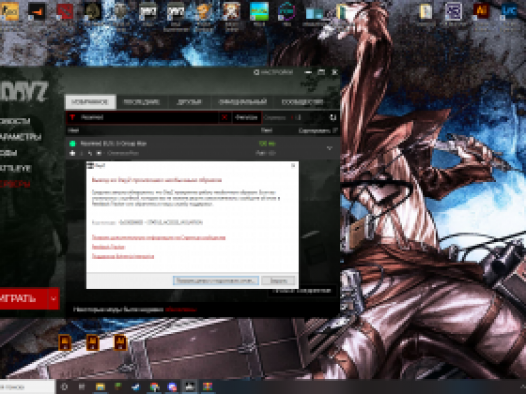Viewport: 526px width, 394px height.
Task: Click the plus icon under the server name
Action: (72, 153)
